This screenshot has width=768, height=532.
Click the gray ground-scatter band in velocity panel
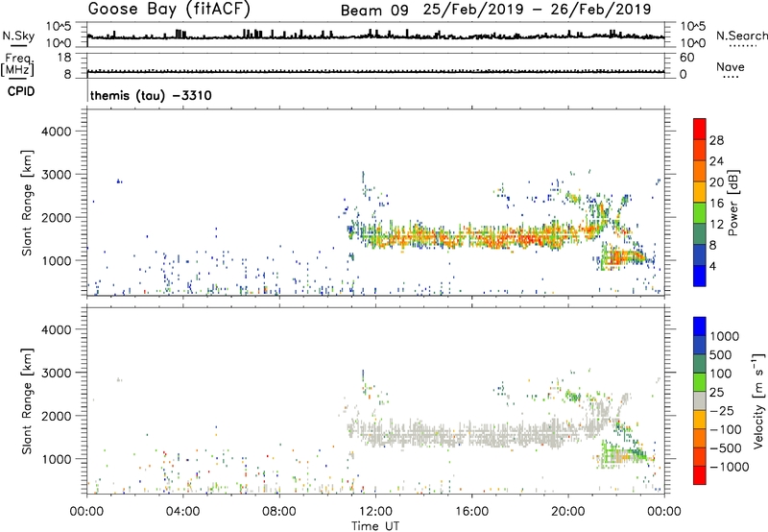click(470, 435)
